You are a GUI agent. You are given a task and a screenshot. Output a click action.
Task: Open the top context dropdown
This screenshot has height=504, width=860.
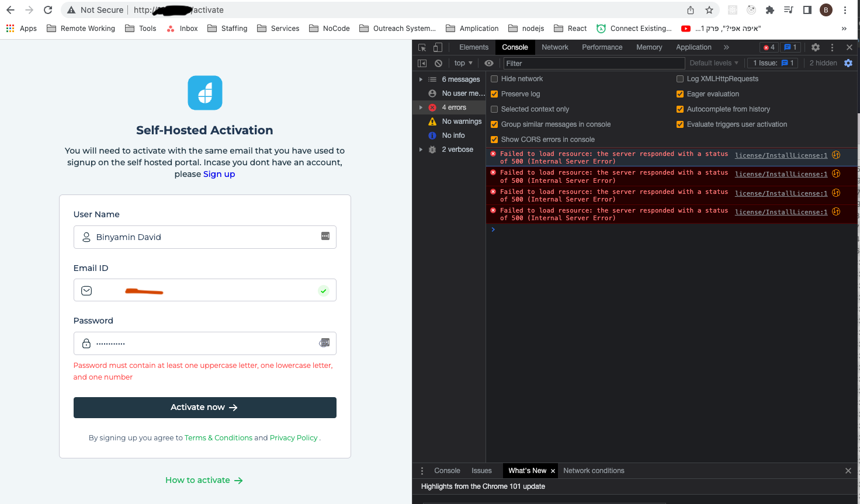pos(463,63)
